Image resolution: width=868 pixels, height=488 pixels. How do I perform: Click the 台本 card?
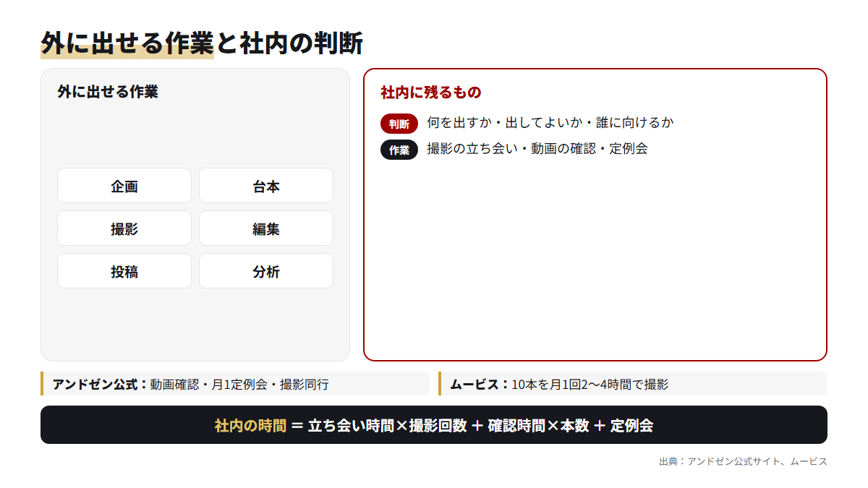pyautogui.click(x=266, y=186)
